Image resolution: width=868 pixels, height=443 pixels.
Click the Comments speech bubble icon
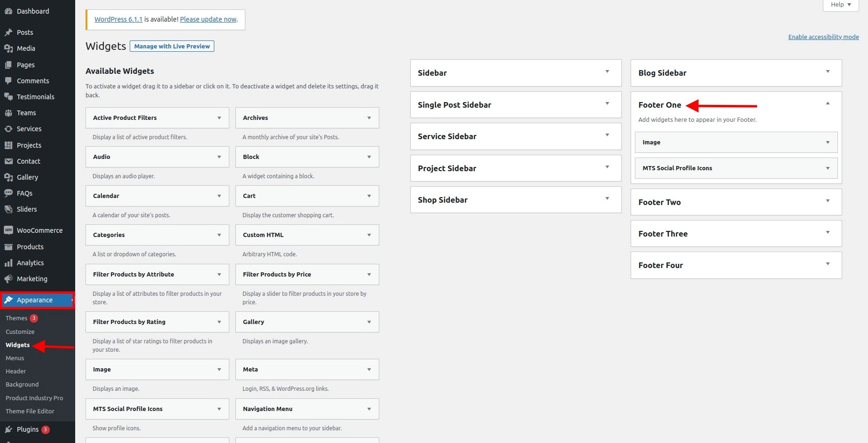click(x=8, y=81)
